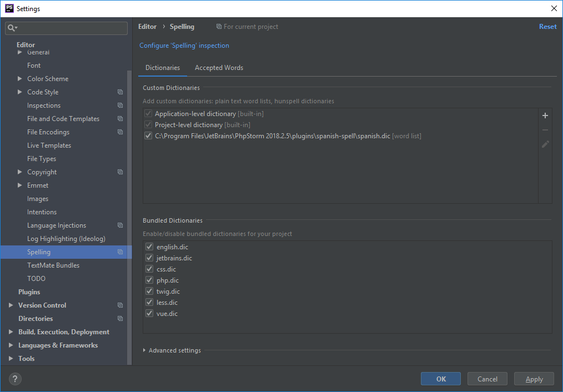This screenshot has height=392, width=563.
Task: Click the project-level icon beside Directories
Action: pyautogui.click(x=120, y=318)
